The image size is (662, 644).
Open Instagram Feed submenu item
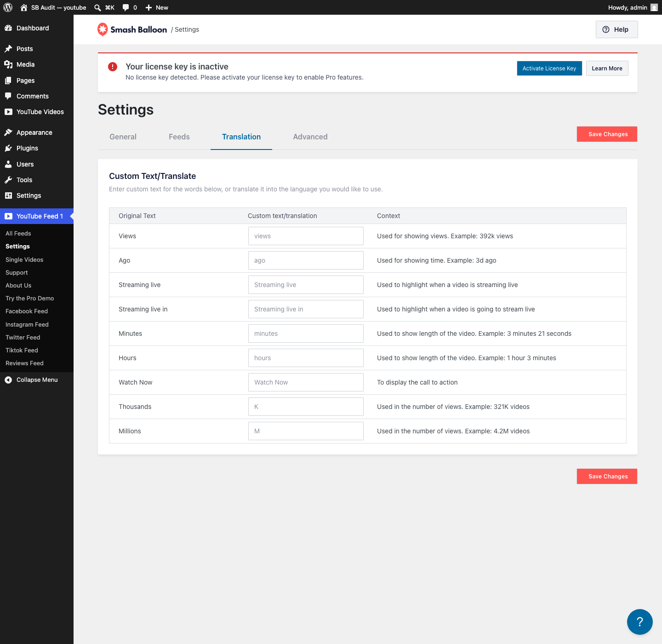[x=27, y=325]
